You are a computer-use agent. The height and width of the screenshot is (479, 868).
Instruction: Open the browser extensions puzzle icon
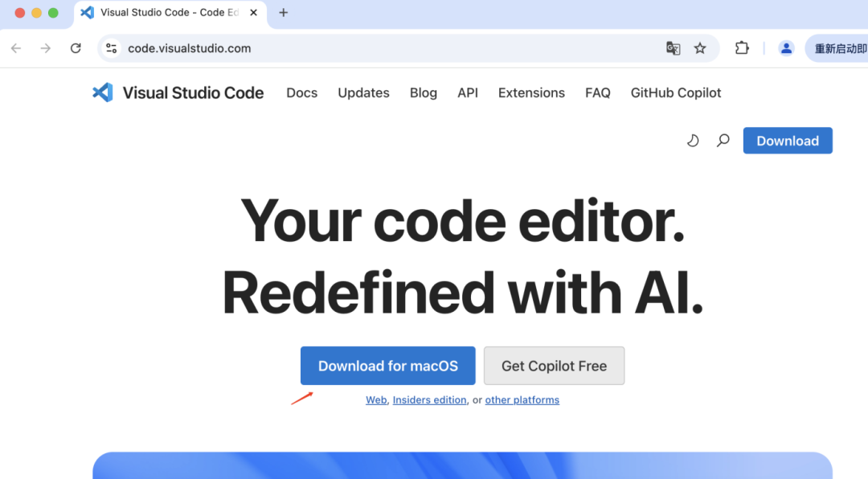point(741,48)
